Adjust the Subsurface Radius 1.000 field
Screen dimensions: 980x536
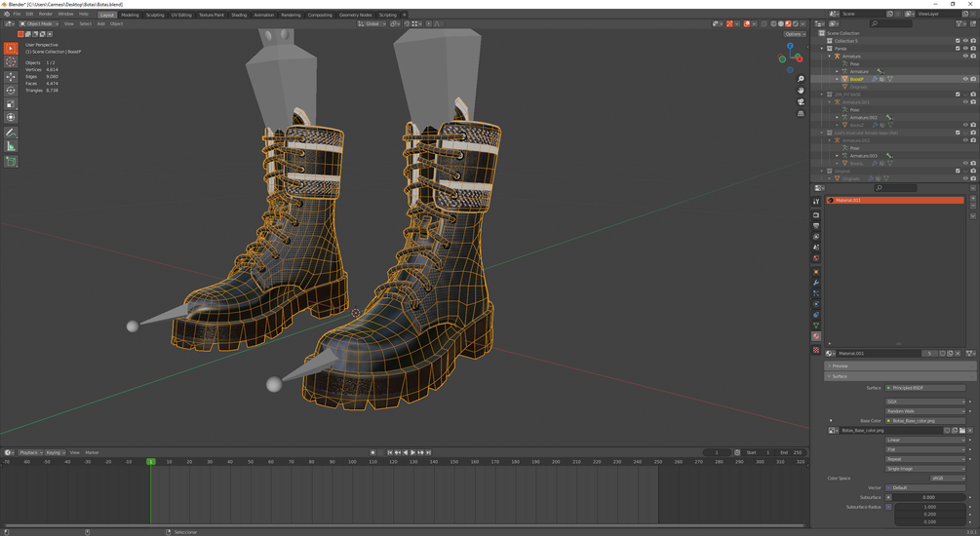coord(929,507)
